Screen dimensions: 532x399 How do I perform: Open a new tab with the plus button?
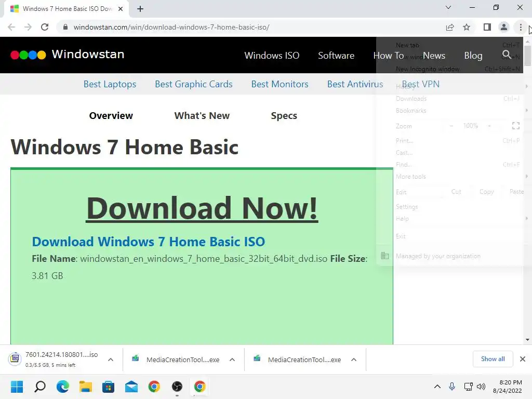point(140,9)
